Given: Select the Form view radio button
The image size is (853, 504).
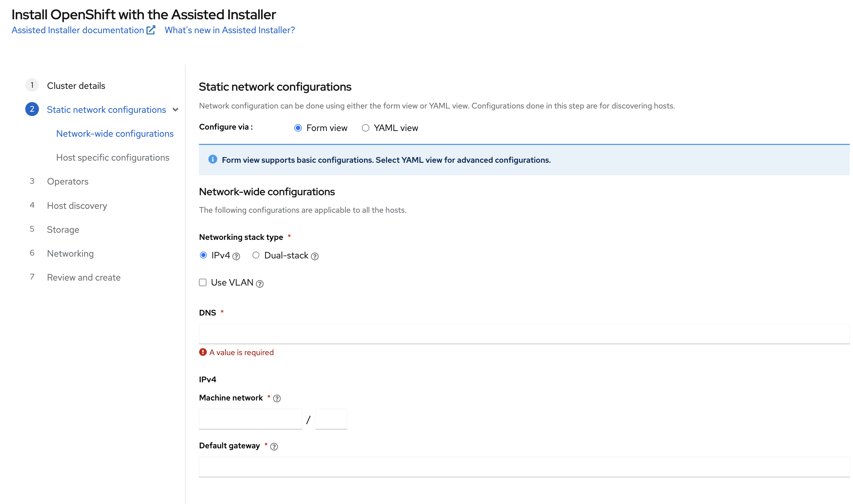Looking at the screenshot, I should pos(298,128).
